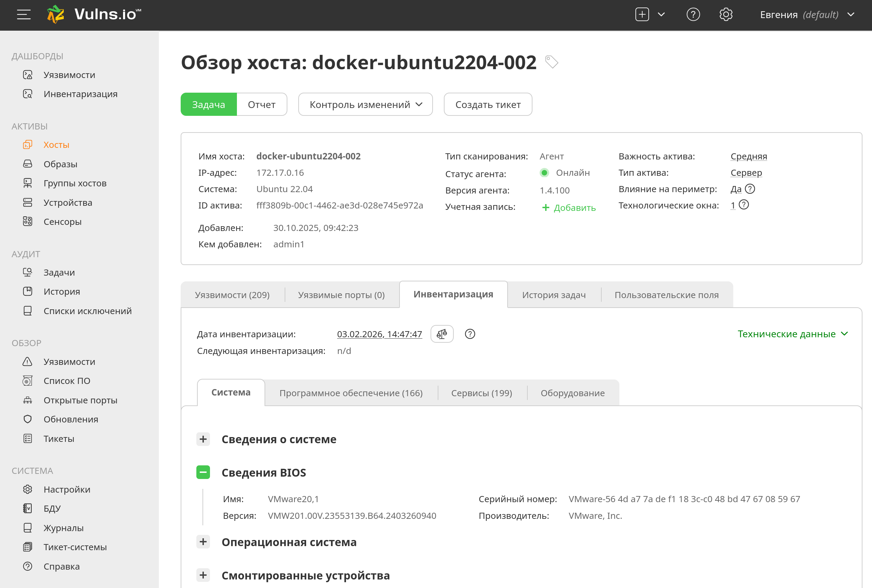Click info icon next to Технологические окна
The image size is (872, 588).
point(744,205)
